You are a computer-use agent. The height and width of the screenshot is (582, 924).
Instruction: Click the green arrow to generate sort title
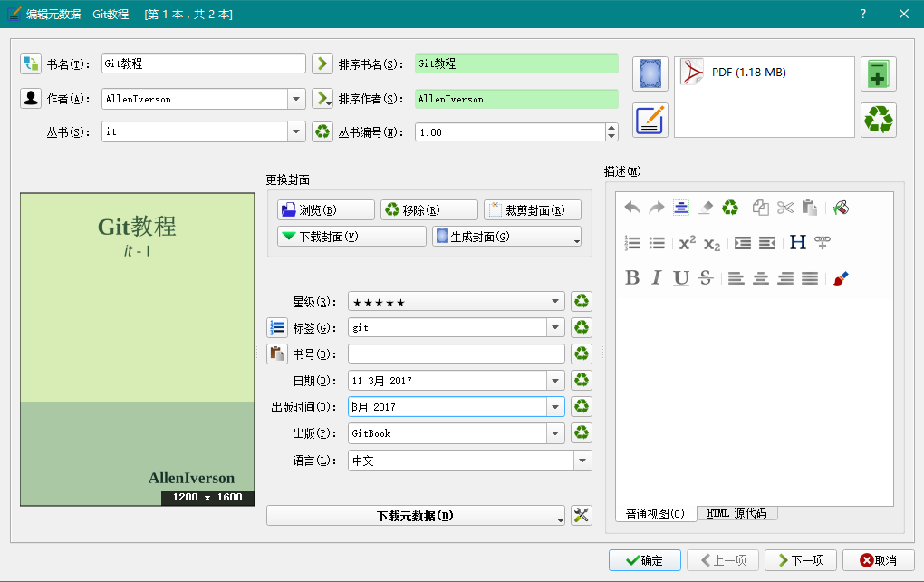(x=322, y=63)
